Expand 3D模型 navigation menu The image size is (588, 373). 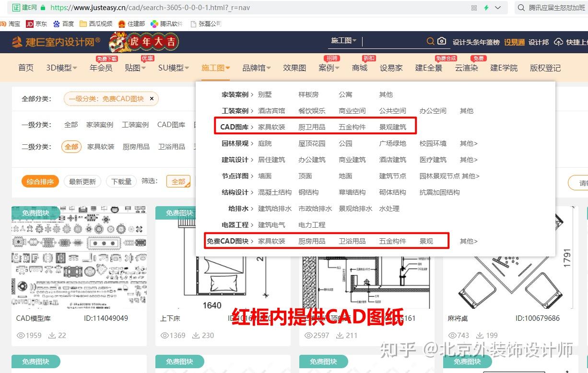click(x=61, y=68)
